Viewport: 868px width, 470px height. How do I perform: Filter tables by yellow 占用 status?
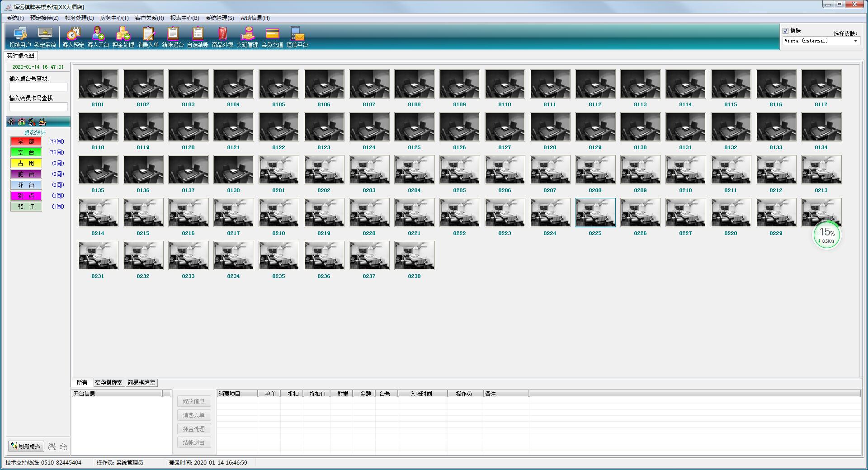click(x=26, y=163)
